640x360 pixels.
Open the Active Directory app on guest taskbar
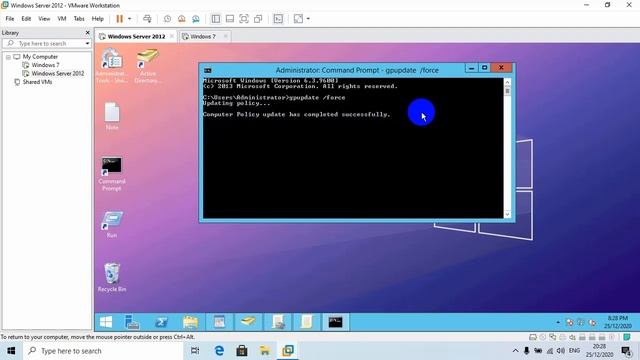coord(248,322)
